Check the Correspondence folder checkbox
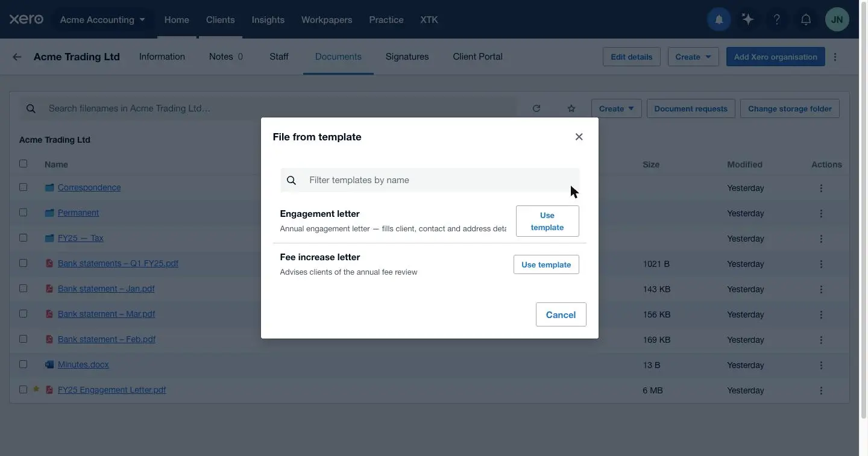Image resolution: width=868 pixels, height=456 pixels. point(23,187)
